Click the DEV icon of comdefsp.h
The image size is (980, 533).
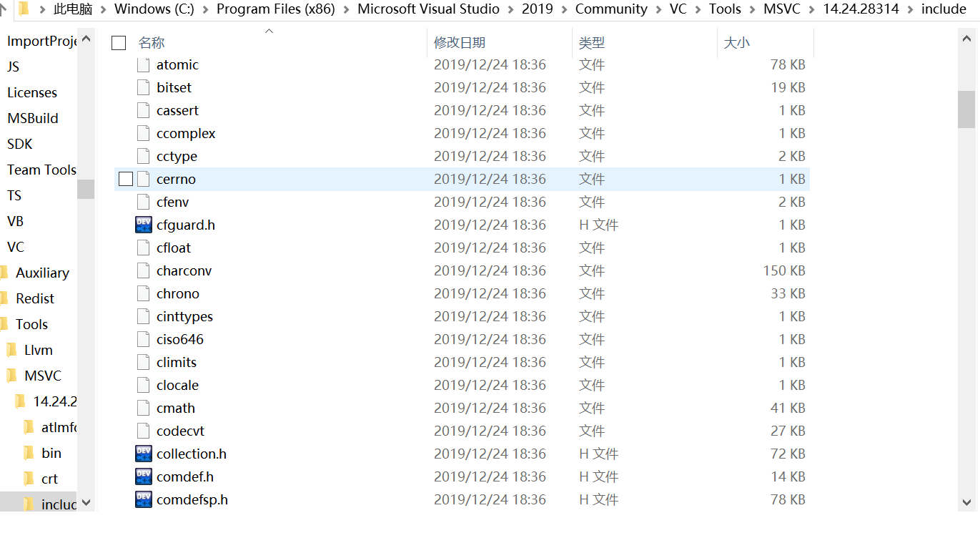tap(144, 500)
